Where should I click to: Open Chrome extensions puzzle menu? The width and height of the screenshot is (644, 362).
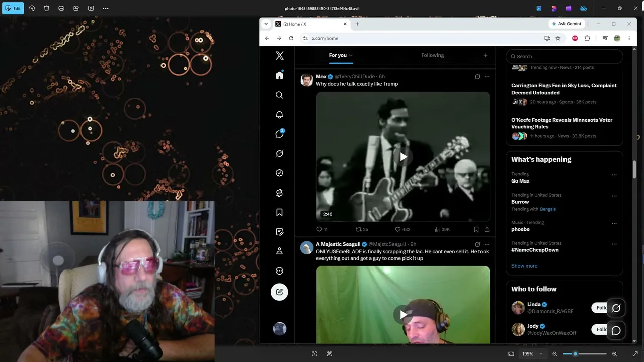coord(587,38)
